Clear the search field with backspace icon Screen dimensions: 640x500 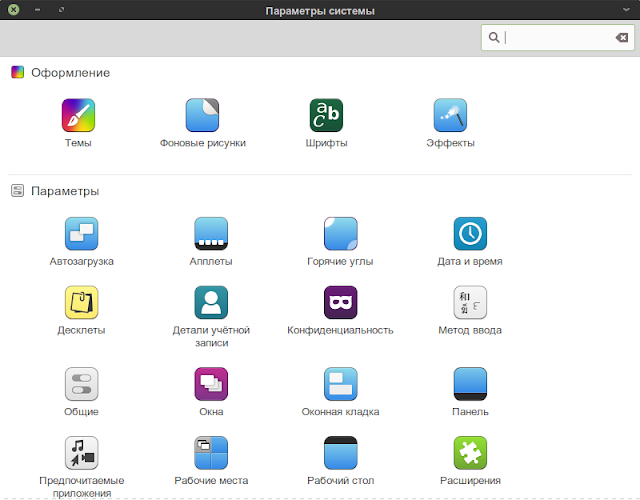coord(622,38)
